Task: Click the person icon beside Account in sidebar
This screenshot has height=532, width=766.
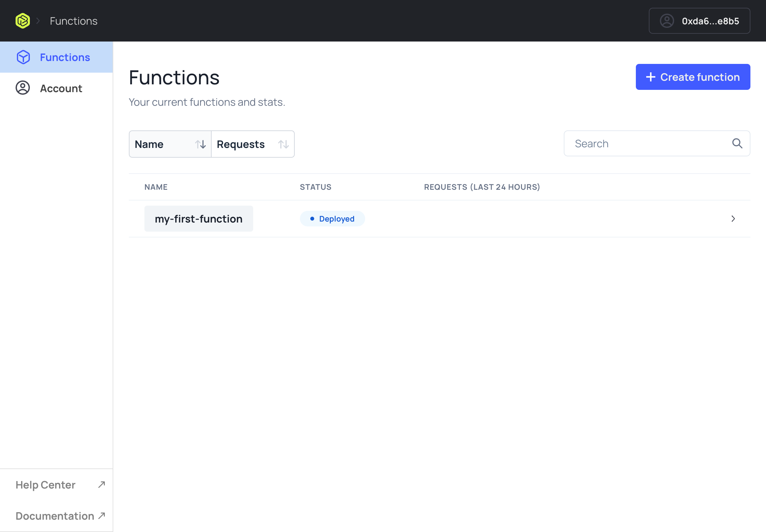Action: (22, 88)
